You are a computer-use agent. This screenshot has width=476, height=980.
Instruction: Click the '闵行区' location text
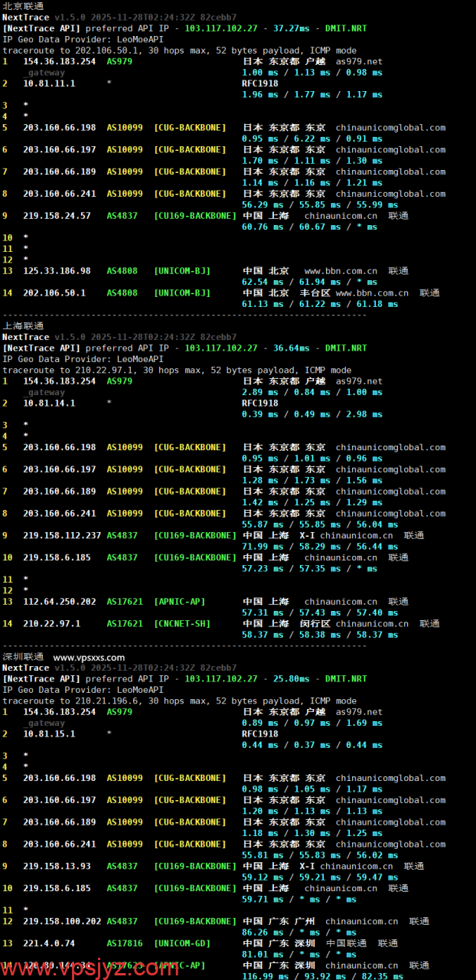click(x=316, y=623)
